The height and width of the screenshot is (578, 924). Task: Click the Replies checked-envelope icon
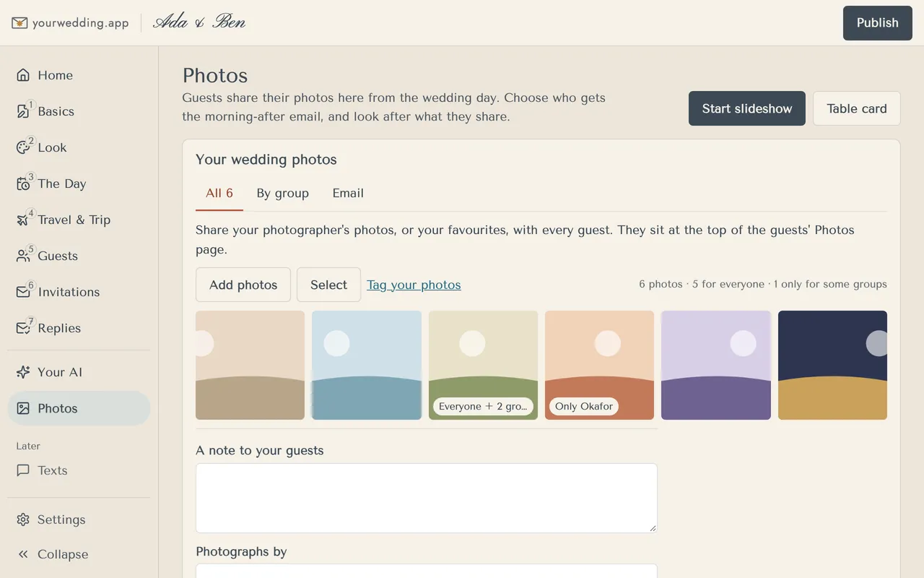(x=23, y=328)
